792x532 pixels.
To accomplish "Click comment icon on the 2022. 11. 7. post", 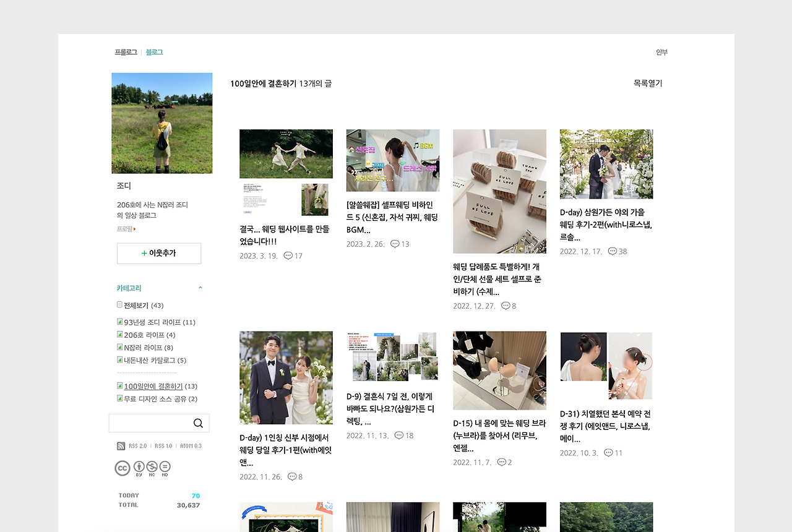I will [x=501, y=462].
